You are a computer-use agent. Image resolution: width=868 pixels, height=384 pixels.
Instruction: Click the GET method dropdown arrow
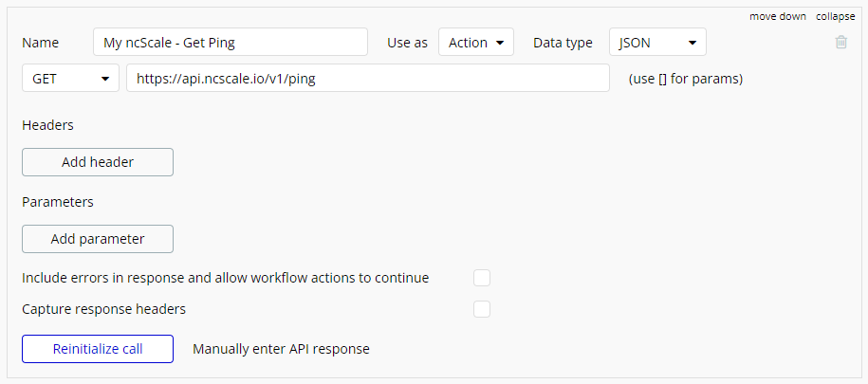coord(104,79)
